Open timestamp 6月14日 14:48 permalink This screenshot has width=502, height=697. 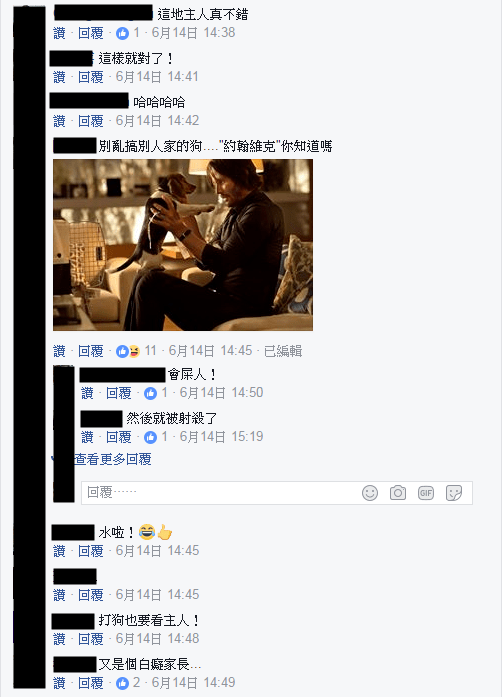(157, 638)
